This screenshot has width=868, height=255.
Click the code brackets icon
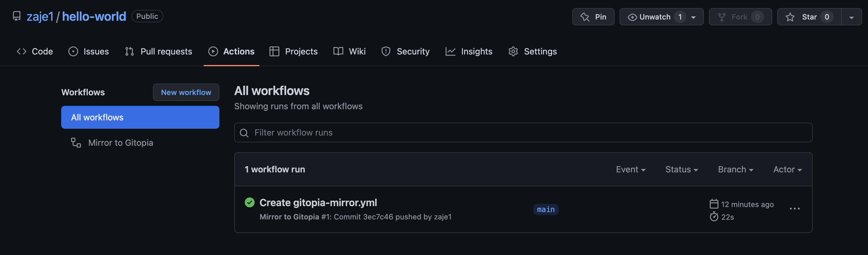point(22,51)
